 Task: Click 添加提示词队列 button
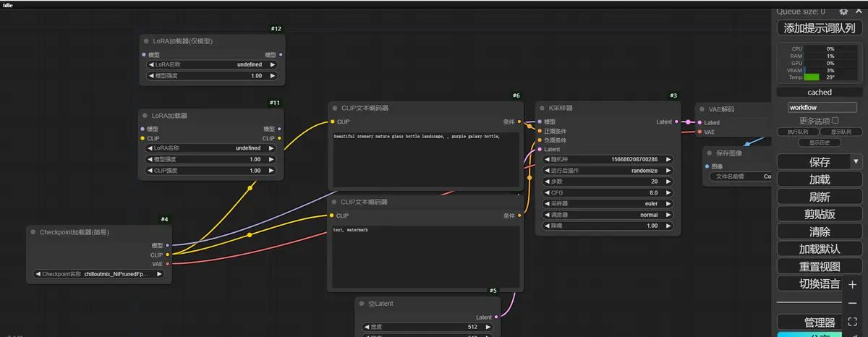820,27
